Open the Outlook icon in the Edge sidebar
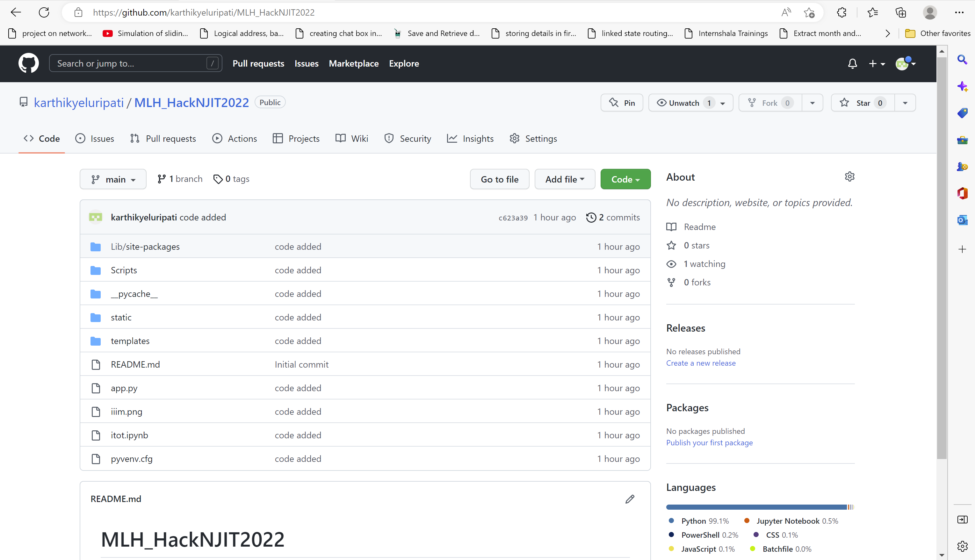975x560 pixels. 962,220
